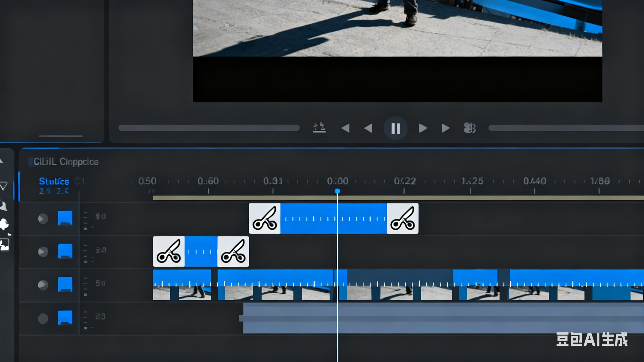Viewport: 644px width, 362px height.
Task: Click the playhead marker on the ruler
Action: click(x=337, y=191)
